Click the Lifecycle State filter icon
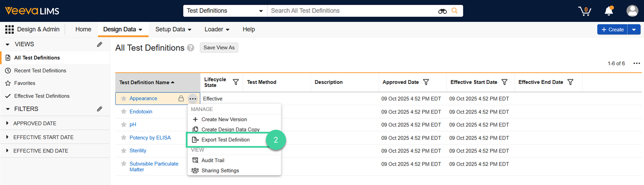This screenshot has width=644, height=185. 236,82
